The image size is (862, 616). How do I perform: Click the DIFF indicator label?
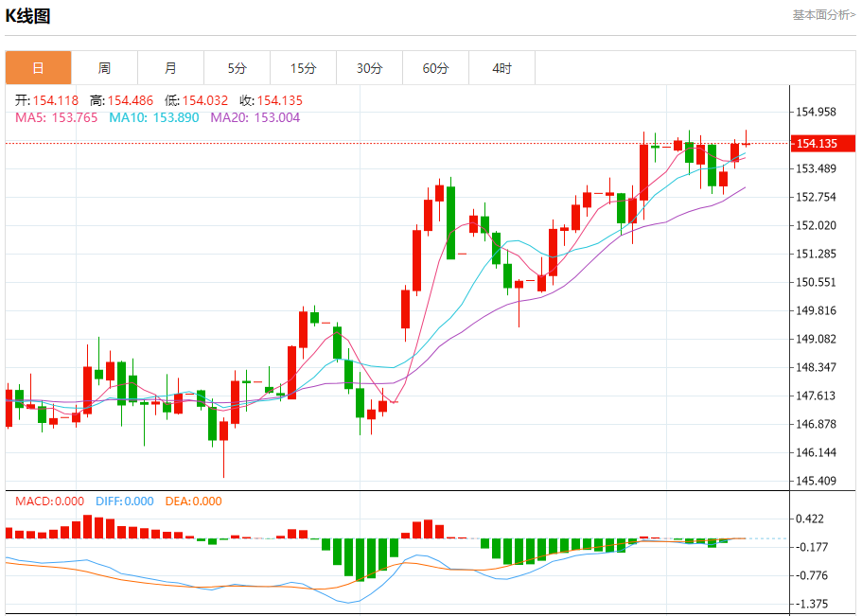[x=124, y=502]
